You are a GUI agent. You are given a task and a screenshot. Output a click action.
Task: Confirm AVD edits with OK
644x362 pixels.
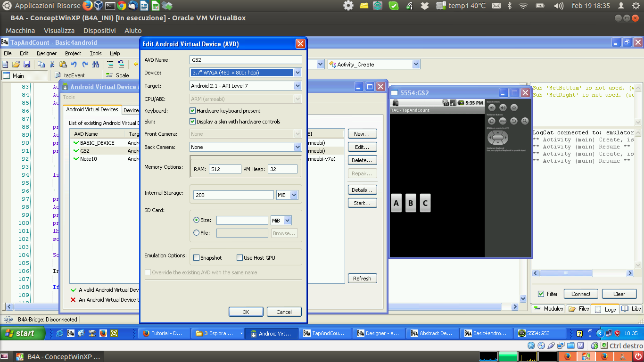(246, 312)
